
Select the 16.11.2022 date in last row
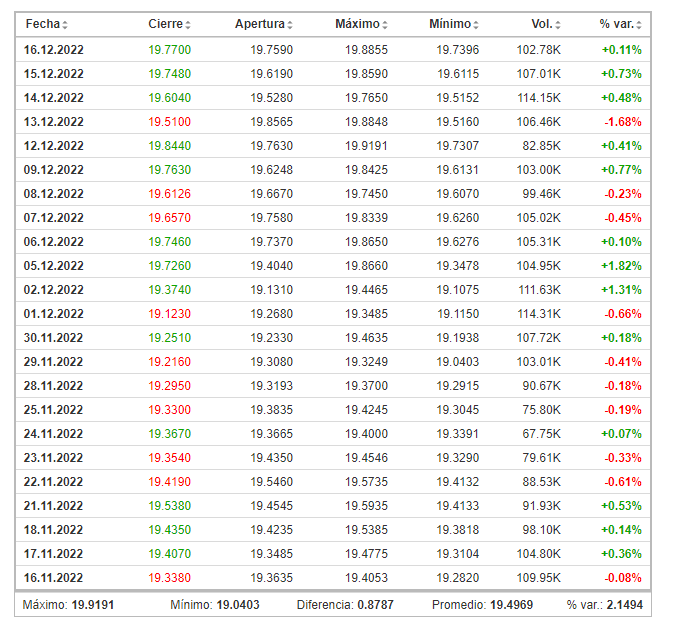[x=53, y=577]
